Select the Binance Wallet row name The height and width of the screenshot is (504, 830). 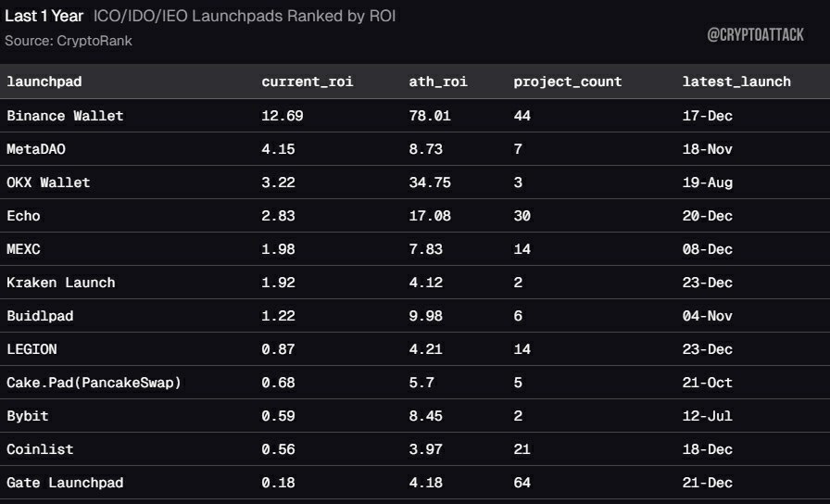tap(65, 116)
